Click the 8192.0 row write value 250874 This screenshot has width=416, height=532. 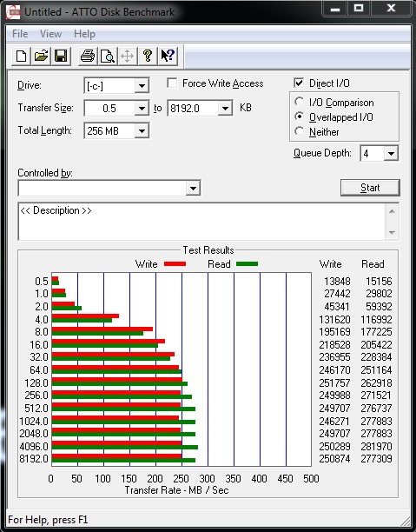[334, 459]
